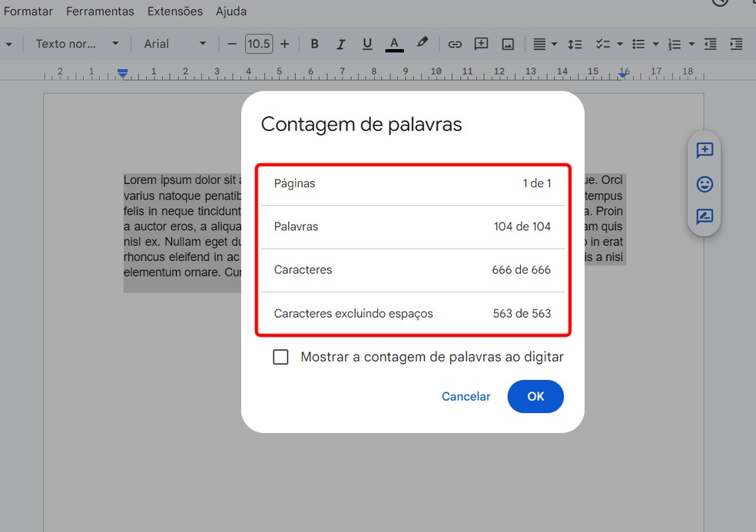The height and width of the screenshot is (532, 756).
Task: Click the numbered list icon
Action: click(674, 45)
